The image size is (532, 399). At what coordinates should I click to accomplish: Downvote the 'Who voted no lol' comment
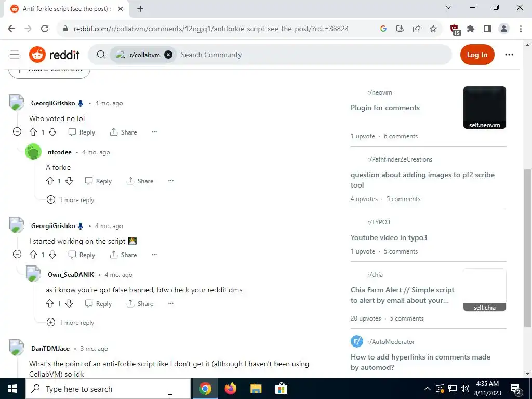(52, 132)
